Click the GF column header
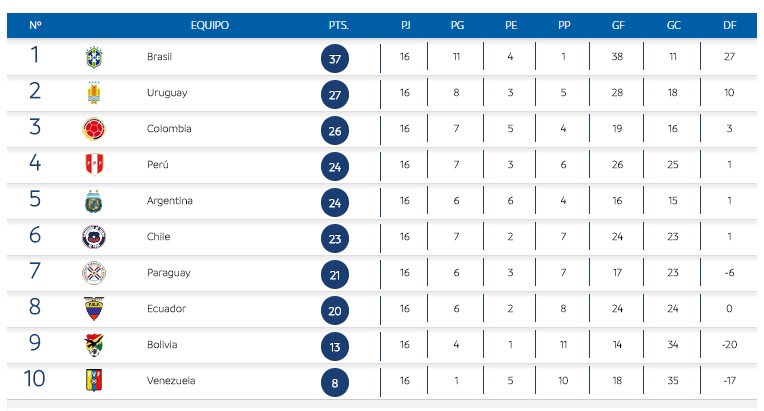The width and height of the screenshot is (764, 411). [x=617, y=25]
